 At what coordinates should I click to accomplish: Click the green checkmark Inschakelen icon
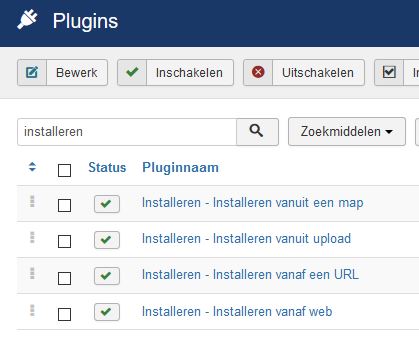click(132, 72)
